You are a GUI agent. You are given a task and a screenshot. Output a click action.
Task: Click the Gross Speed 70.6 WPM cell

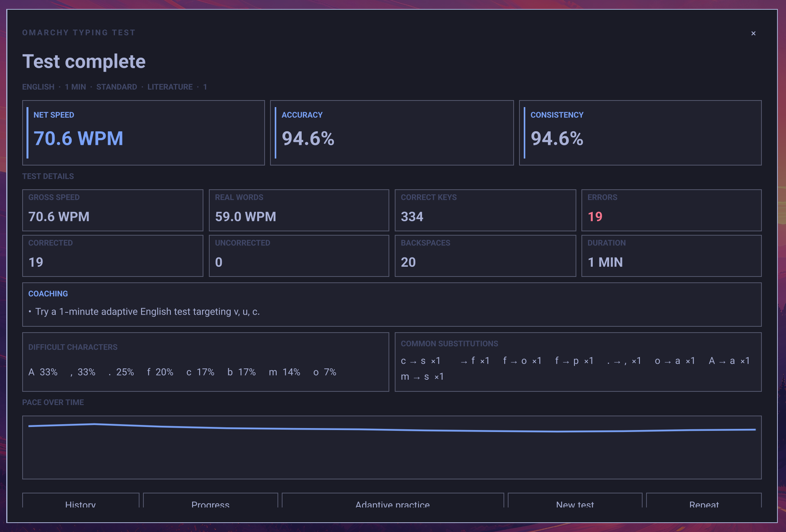(x=113, y=210)
